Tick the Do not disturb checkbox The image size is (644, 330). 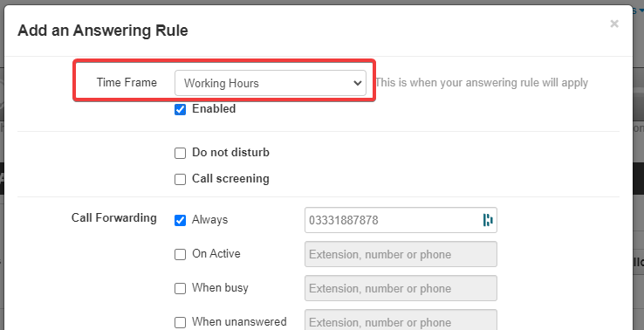[x=181, y=154]
